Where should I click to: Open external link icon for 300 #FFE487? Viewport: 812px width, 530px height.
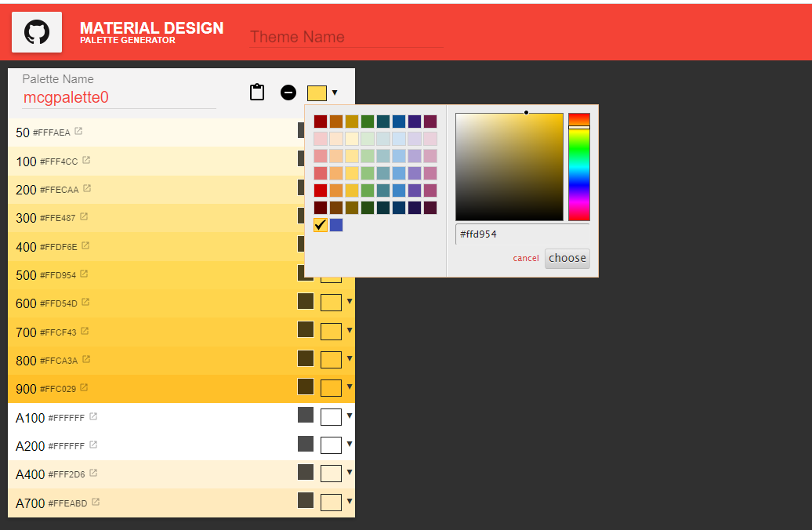(x=84, y=216)
